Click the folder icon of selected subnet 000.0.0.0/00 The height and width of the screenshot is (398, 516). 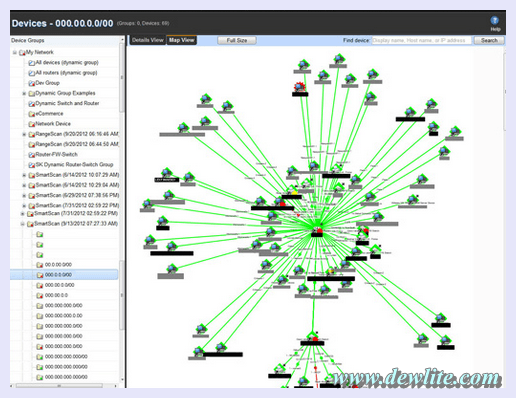[40, 275]
